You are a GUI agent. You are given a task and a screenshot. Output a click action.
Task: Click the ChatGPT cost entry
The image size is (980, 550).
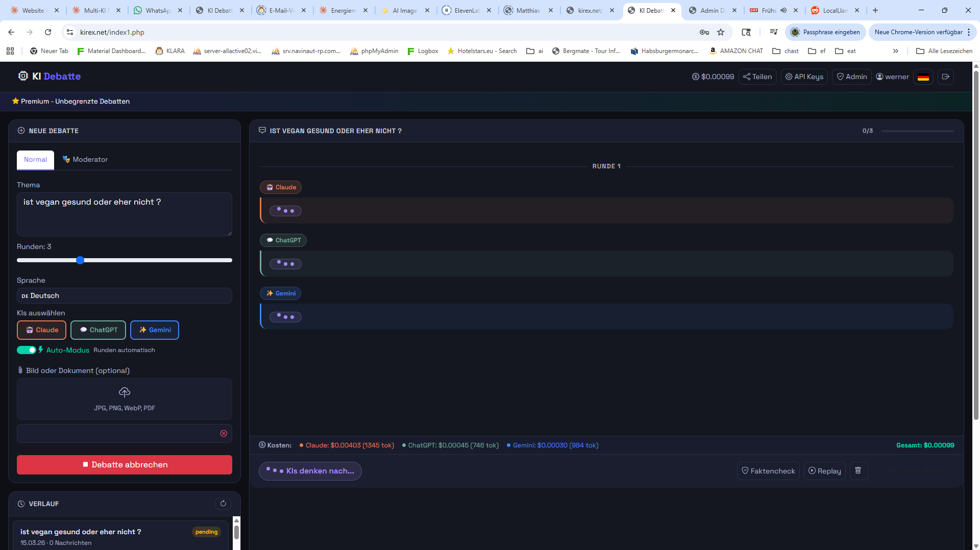(451, 445)
